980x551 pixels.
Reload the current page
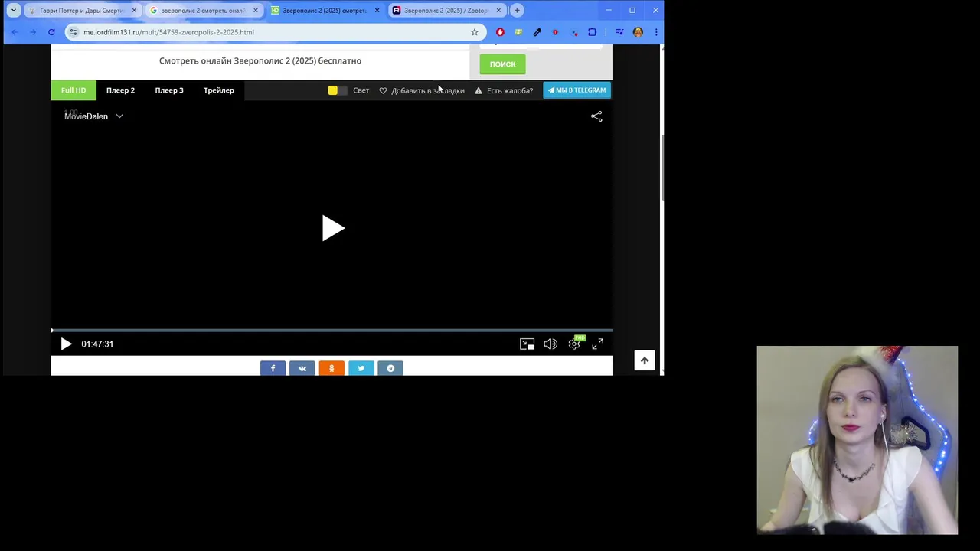(x=51, y=32)
